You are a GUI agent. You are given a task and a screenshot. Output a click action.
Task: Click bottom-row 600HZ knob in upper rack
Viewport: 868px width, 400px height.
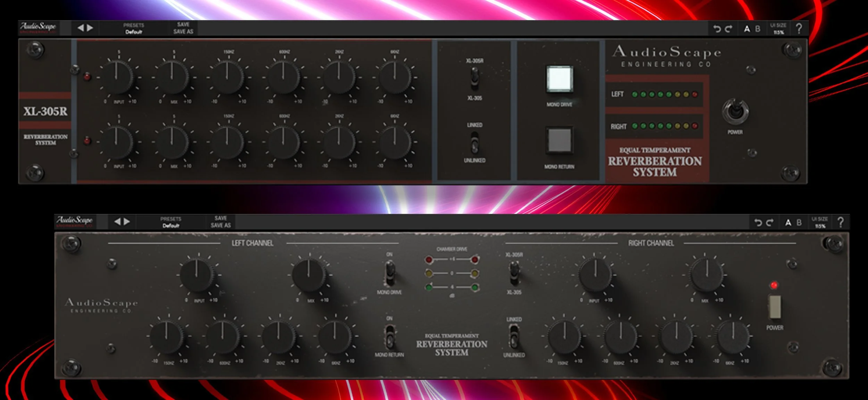(284, 142)
